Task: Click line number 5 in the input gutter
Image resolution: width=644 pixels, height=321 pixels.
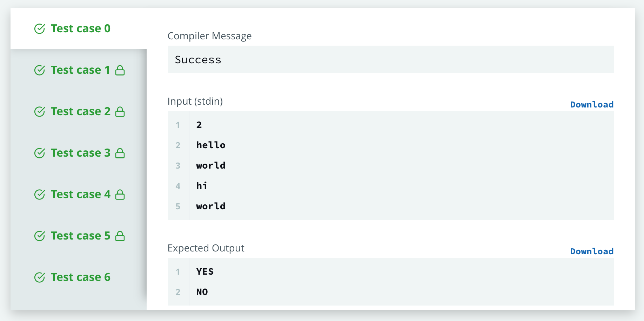Action: click(x=178, y=206)
